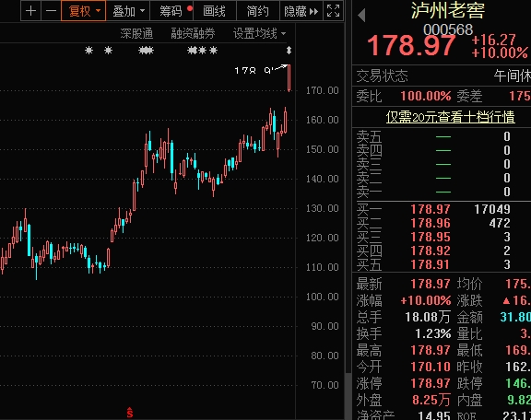
Task: Click the 买二 price 178.96
Action: click(x=431, y=223)
